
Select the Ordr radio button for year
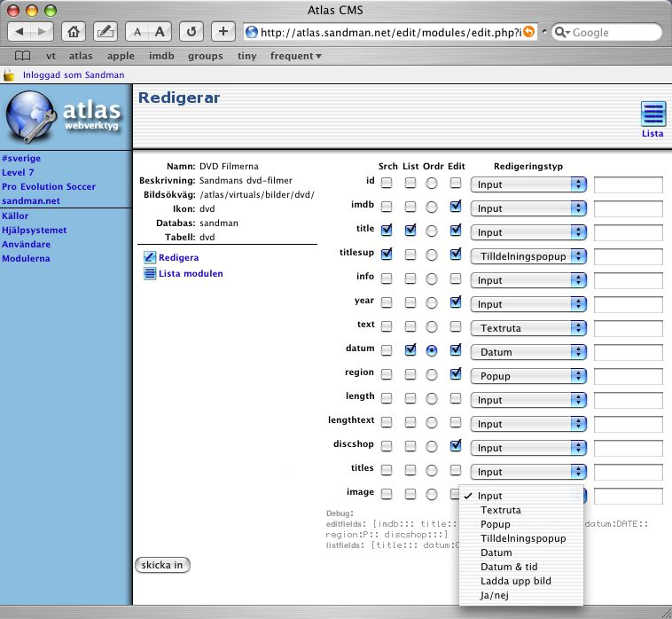click(x=432, y=302)
